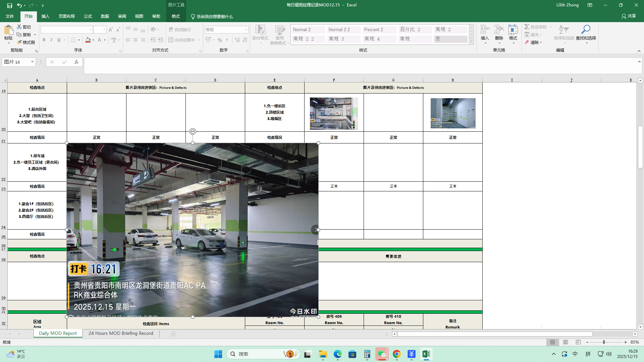Click the zoom slider handle
Viewport: 644px width, 362px height.
point(604,342)
